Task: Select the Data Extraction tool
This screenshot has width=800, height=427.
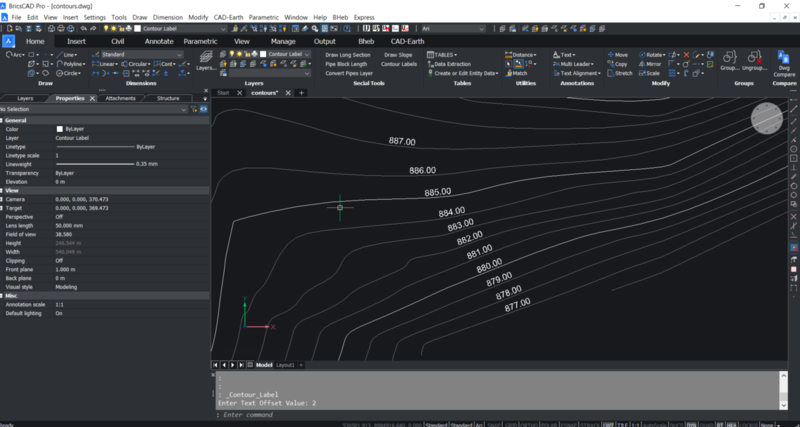Action: tap(453, 64)
